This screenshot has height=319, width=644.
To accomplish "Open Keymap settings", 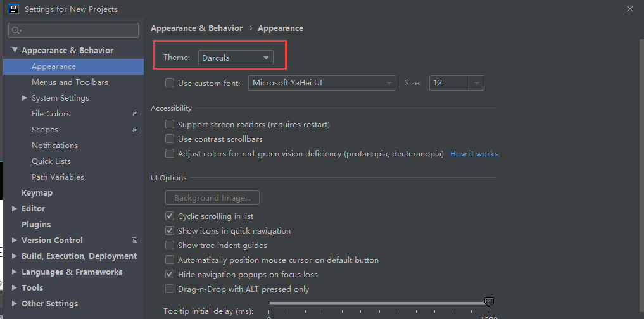I will (x=37, y=193).
